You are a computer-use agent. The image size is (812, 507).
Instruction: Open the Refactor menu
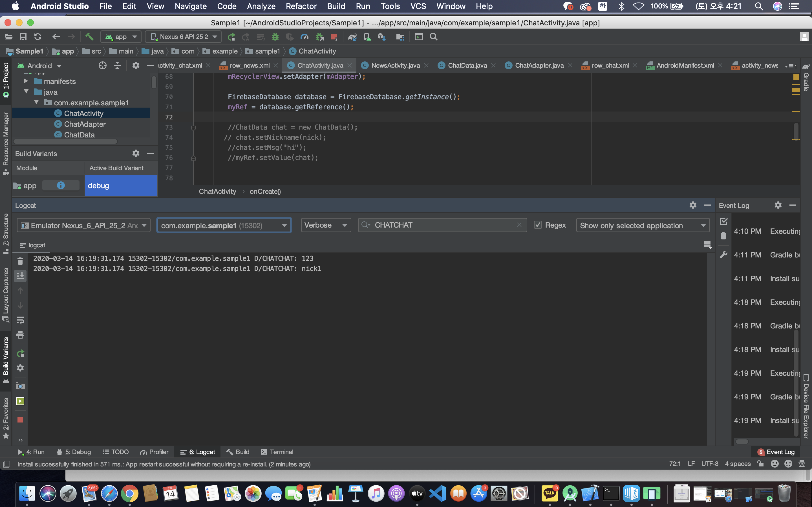point(301,6)
